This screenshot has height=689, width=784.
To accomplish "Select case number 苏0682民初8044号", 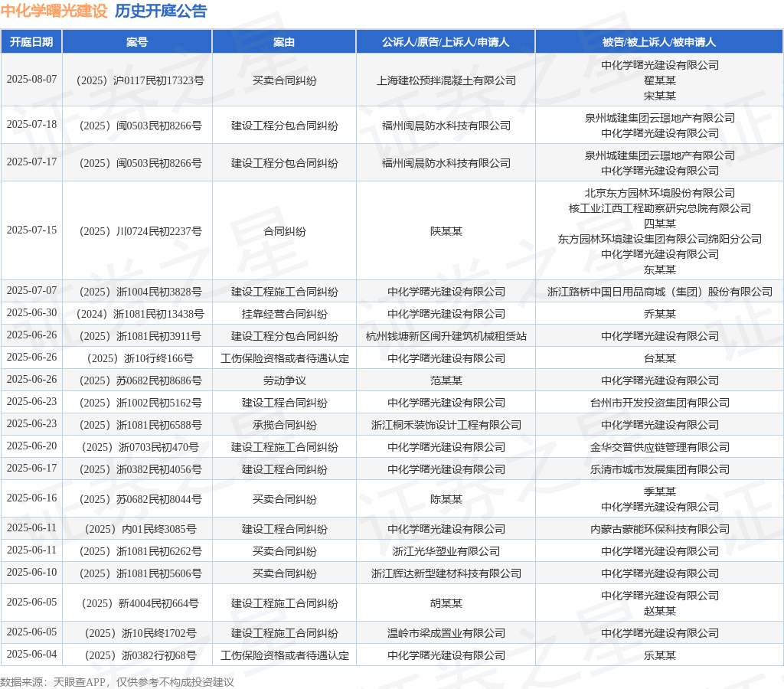I will pos(140,499).
